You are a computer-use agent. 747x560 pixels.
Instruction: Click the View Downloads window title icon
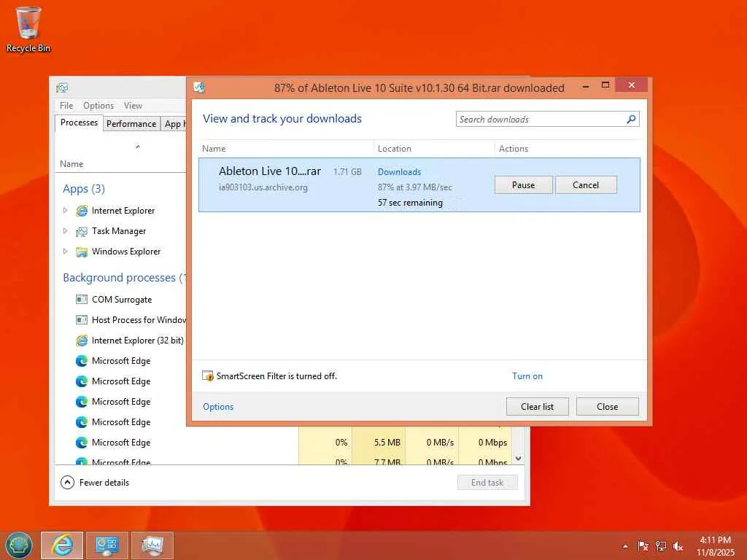pyautogui.click(x=199, y=87)
